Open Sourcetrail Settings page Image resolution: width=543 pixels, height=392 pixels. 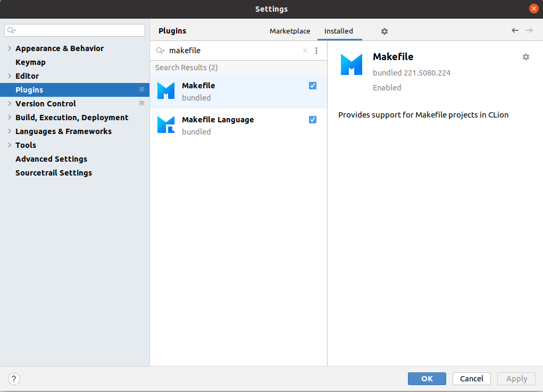(x=54, y=173)
